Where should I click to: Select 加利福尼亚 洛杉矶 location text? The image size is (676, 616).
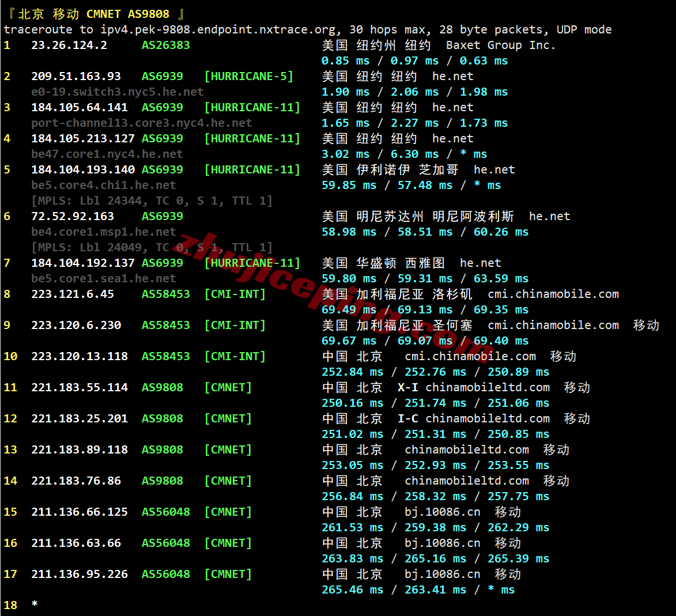tap(414, 294)
